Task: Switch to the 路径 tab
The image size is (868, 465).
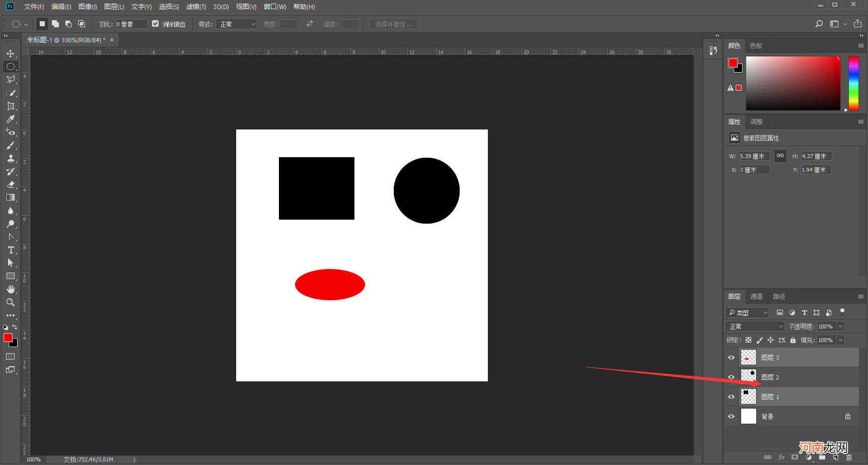Action: coord(779,296)
